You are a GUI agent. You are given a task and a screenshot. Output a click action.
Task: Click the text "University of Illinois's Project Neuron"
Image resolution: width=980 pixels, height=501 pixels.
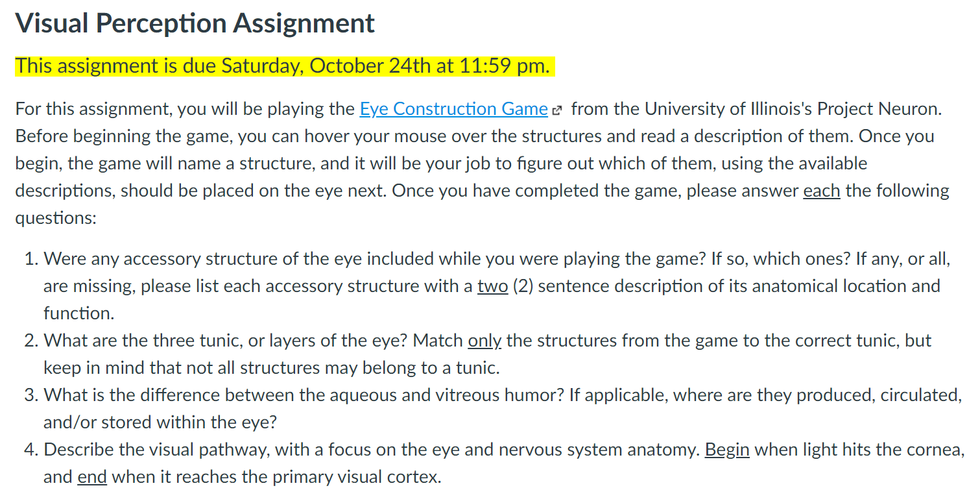(792, 109)
